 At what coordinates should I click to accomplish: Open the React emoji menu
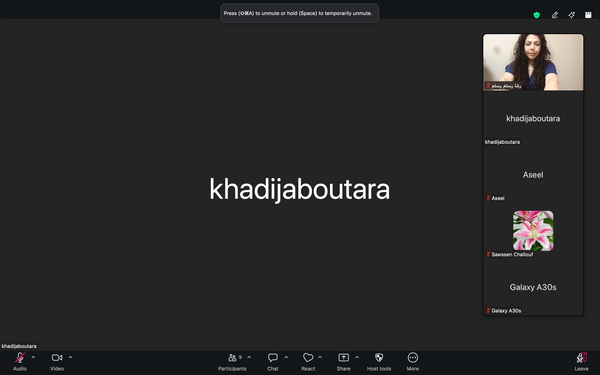pyautogui.click(x=308, y=361)
